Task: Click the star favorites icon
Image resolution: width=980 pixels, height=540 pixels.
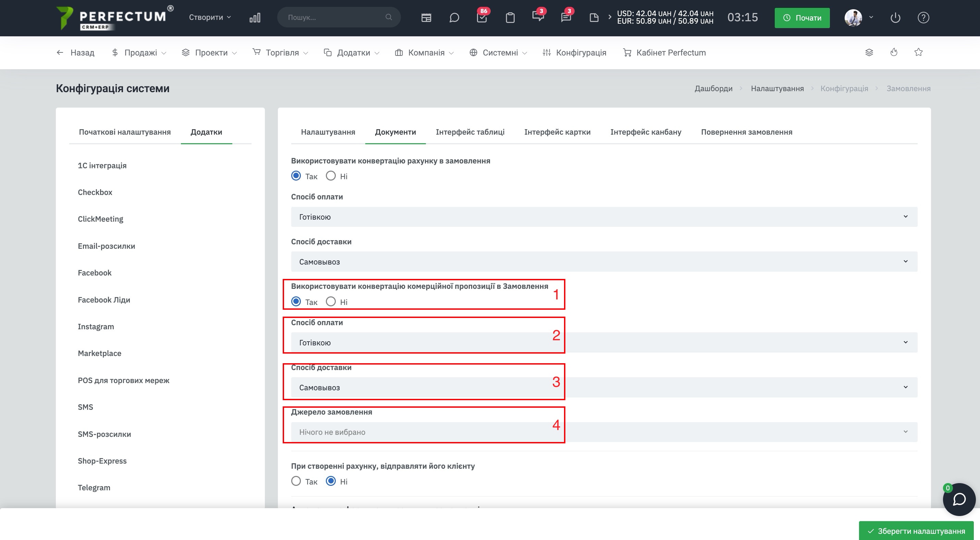Action: click(918, 52)
